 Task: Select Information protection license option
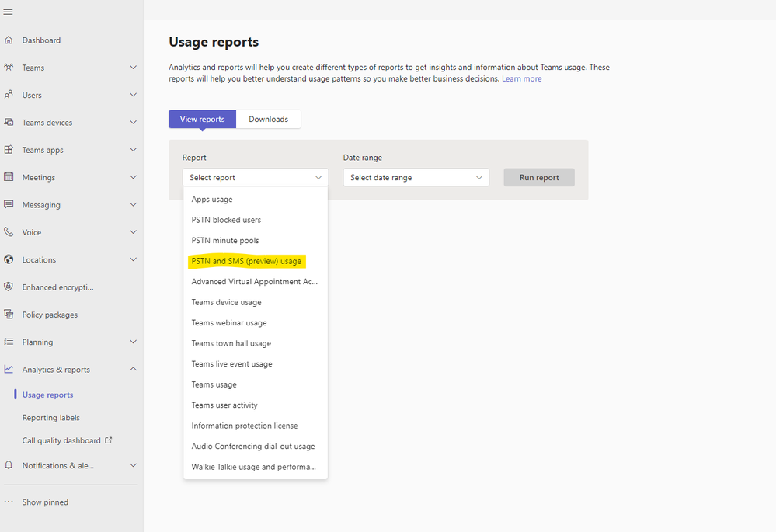tap(256, 426)
